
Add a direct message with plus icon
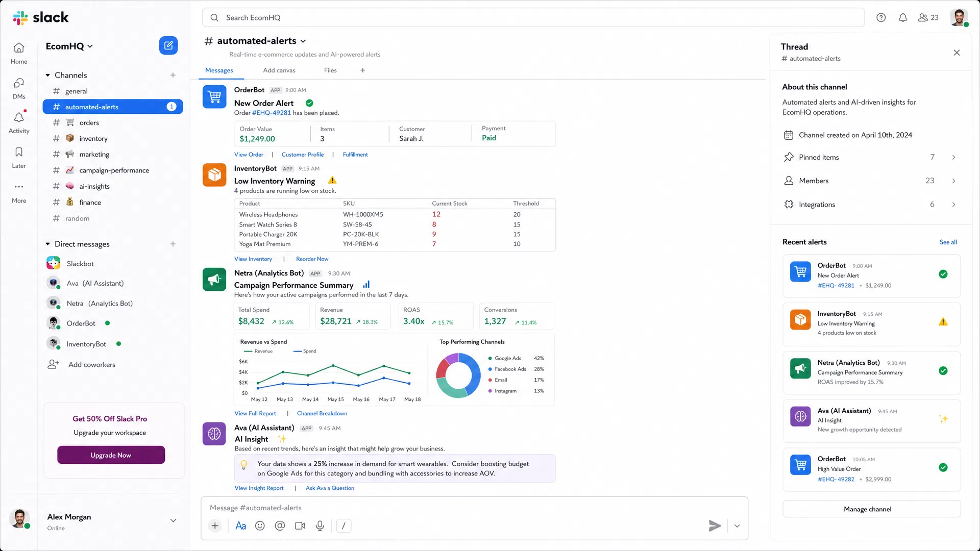(173, 244)
